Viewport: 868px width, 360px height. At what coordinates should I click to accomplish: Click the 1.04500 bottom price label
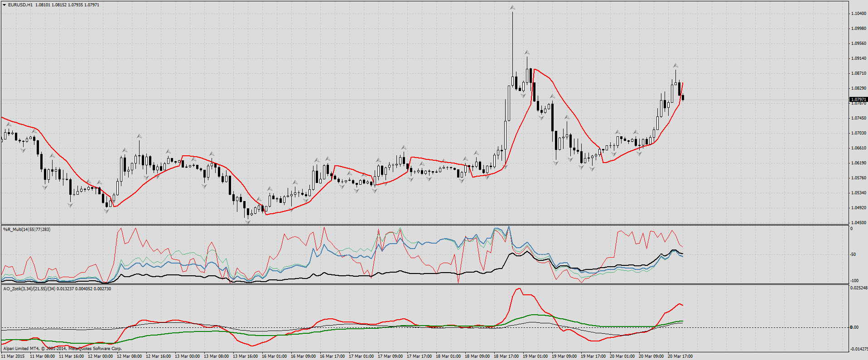click(x=858, y=222)
